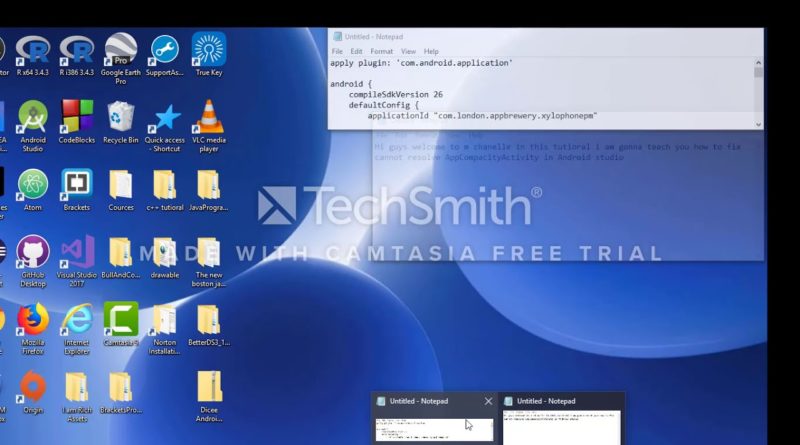
Task: Open the BracketsPro... folder
Action: pyautogui.click(x=120, y=393)
